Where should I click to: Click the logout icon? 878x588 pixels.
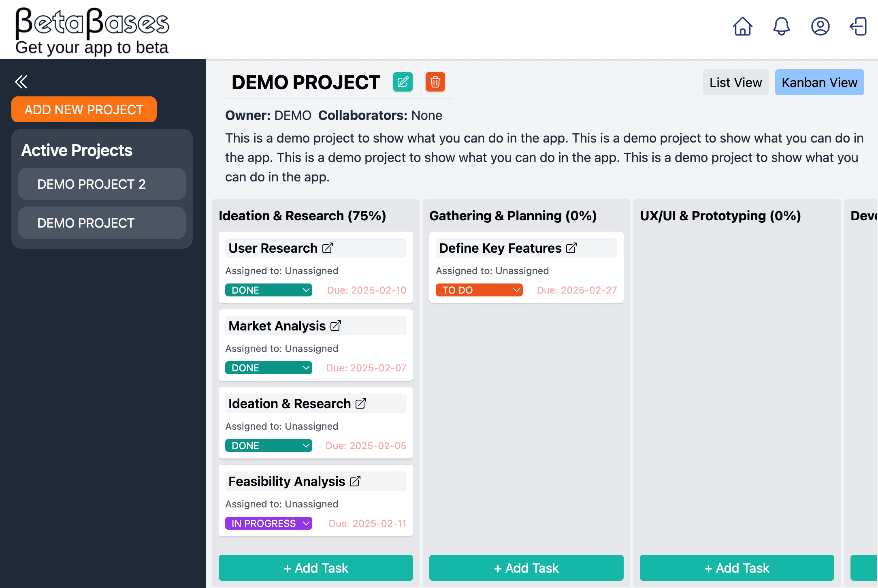(858, 27)
